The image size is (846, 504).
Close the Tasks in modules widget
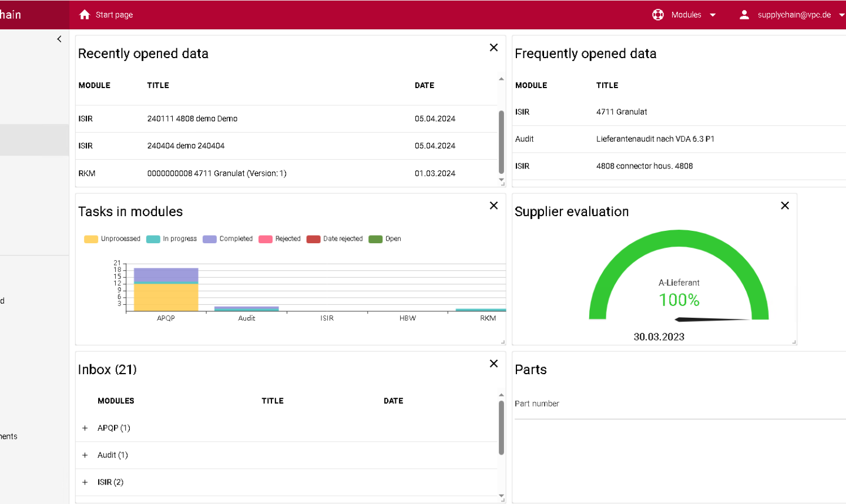[493, 206]
